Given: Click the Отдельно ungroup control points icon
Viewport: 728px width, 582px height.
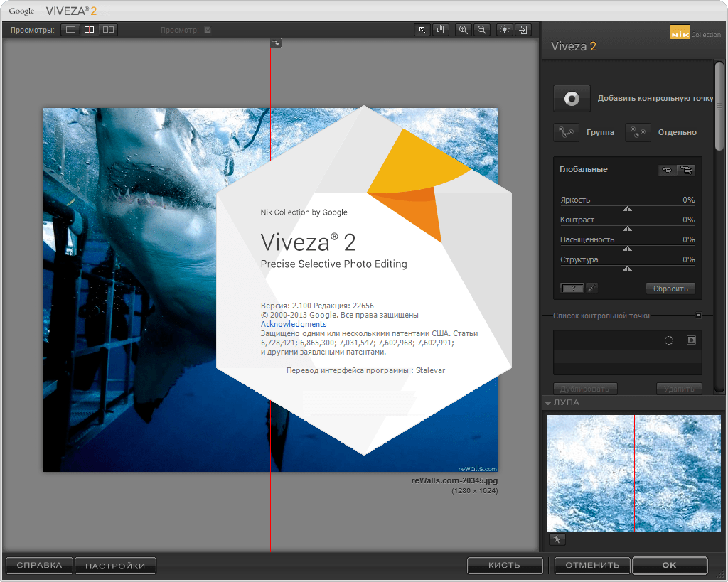Looking at the screenshot, I should (638, 132).
